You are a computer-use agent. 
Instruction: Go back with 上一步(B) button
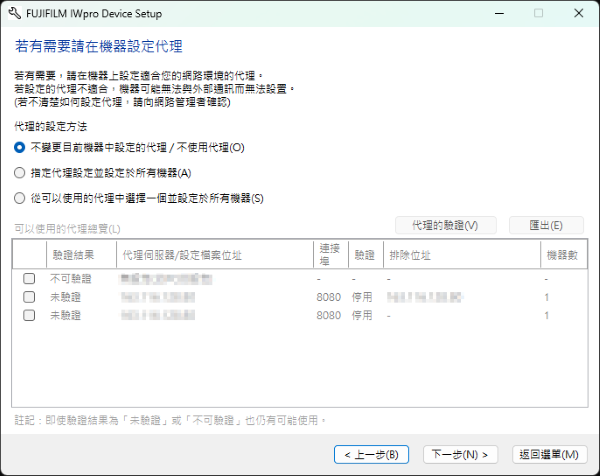(x=371, y=454)
